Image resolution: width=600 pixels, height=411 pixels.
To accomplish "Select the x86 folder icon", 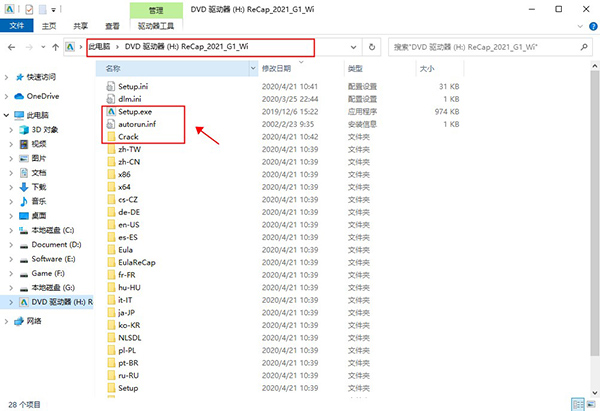I will tap(111, 175).
